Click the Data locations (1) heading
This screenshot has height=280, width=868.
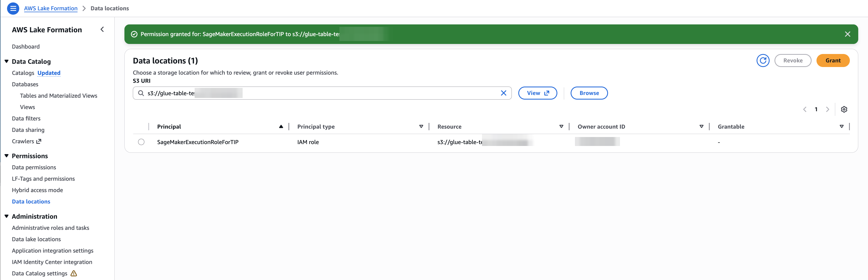(165, 61)
